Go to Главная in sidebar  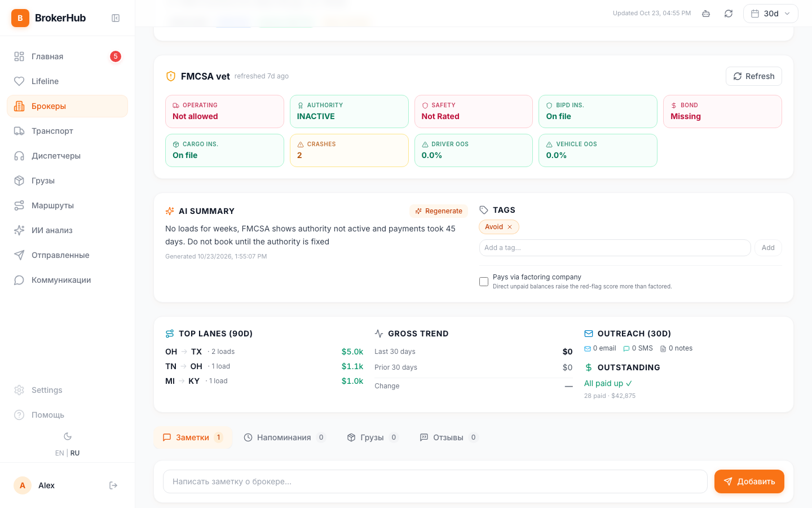tap(68, 56)
